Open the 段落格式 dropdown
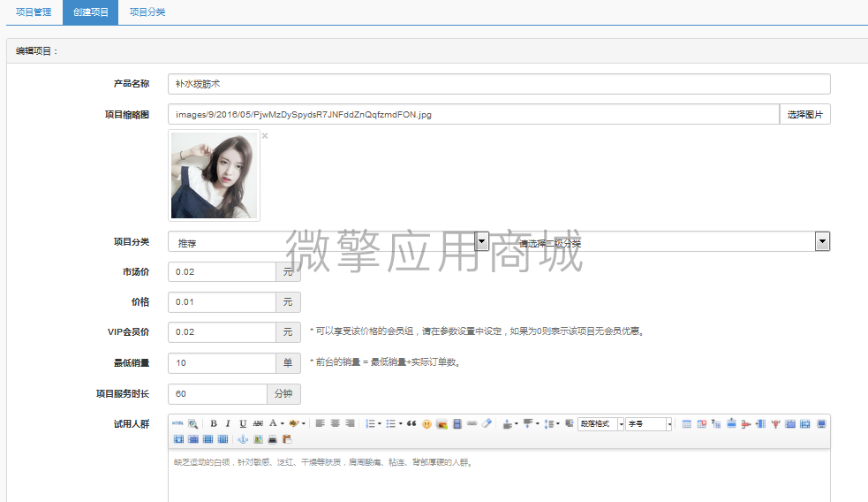The width and height of the screenshot is (868, 502). tap(600, 424)
